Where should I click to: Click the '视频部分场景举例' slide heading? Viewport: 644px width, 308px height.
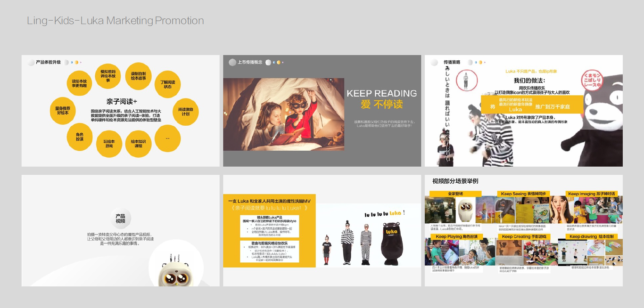(x=455, y=181)
